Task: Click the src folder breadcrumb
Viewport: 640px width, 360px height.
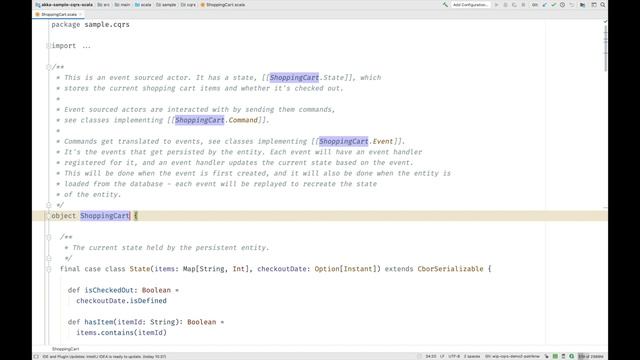Action: pos(104,5)
